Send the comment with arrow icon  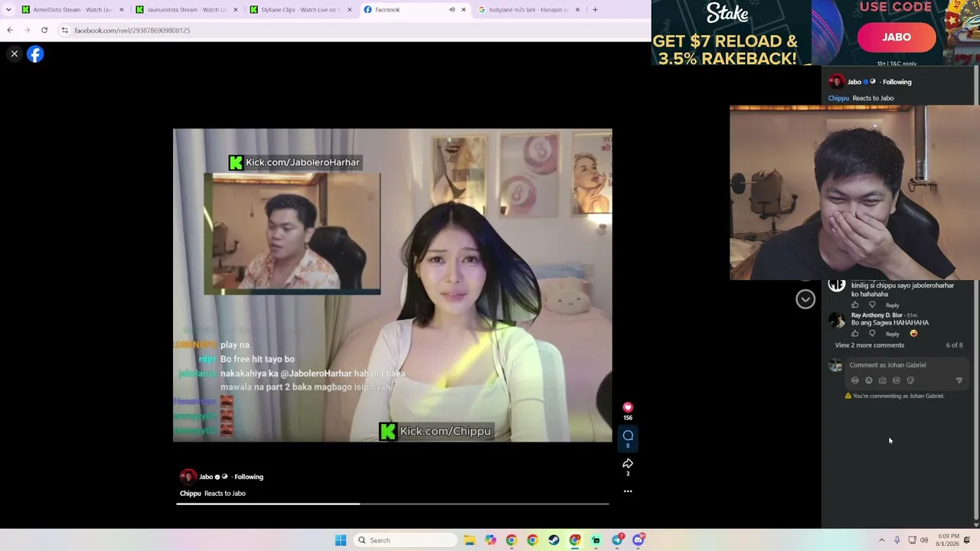pos(959,380)
